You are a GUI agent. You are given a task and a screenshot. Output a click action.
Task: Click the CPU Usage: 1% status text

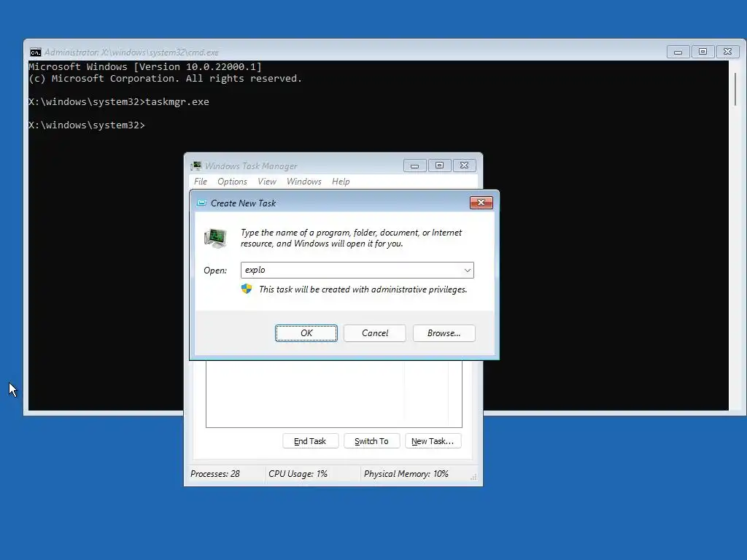click(x=298, y=474)
